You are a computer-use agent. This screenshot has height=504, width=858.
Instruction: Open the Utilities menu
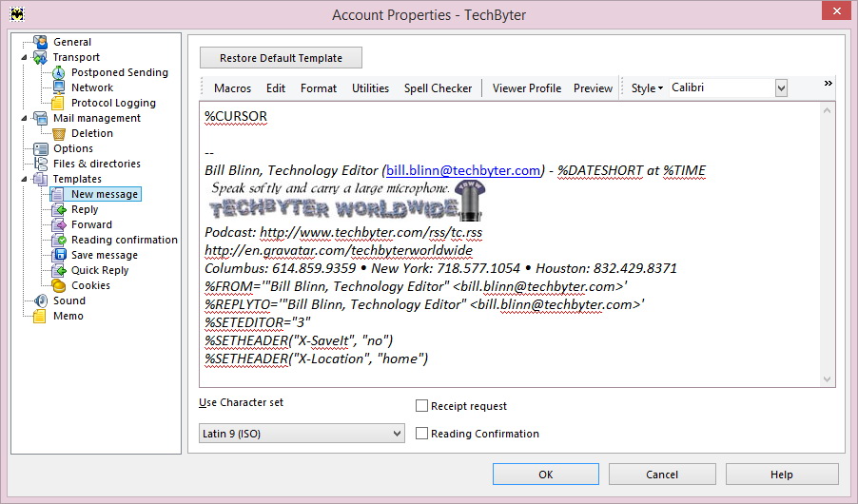pos(370,88)
